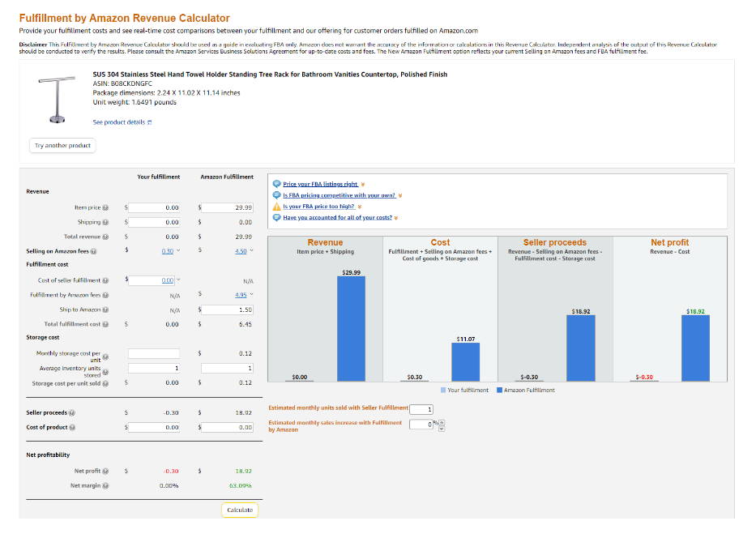This screenshot has height=538, width=756.
Task: Click the help icon next to Net margin
Action: click(x=105, y=486)
